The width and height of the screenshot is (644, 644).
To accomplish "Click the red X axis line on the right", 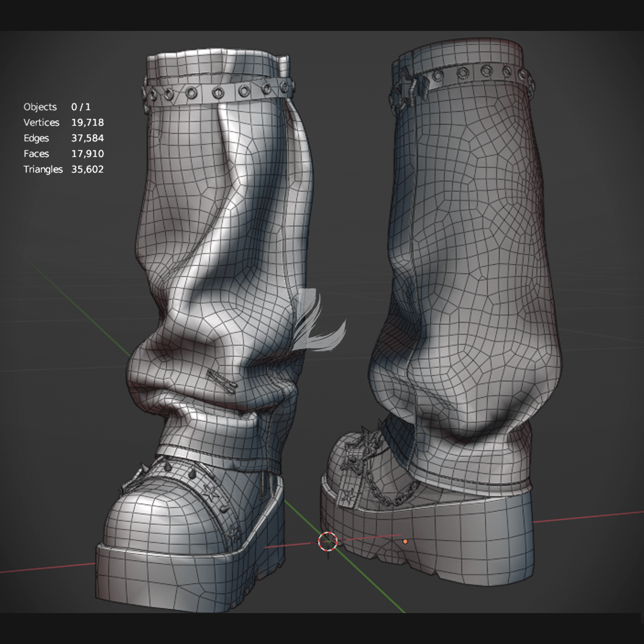I will point(588,517).
